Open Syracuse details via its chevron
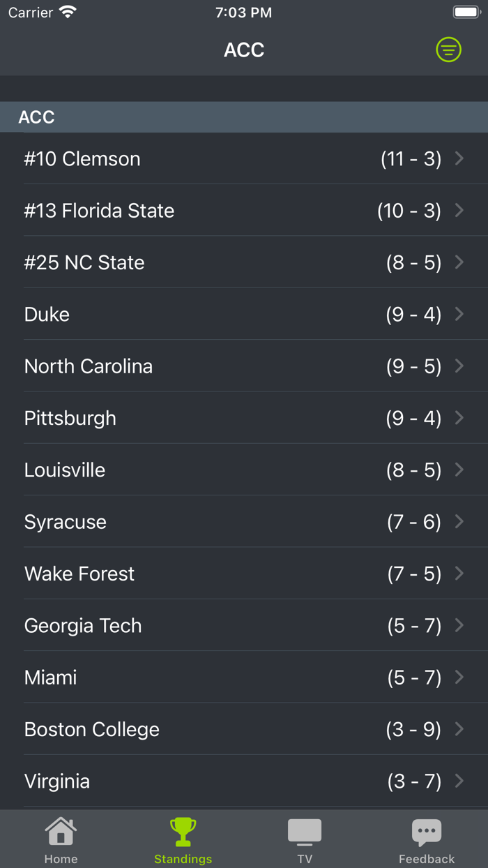Image resolution: width=488 pixels, height=868 pixels. [459, 521]
